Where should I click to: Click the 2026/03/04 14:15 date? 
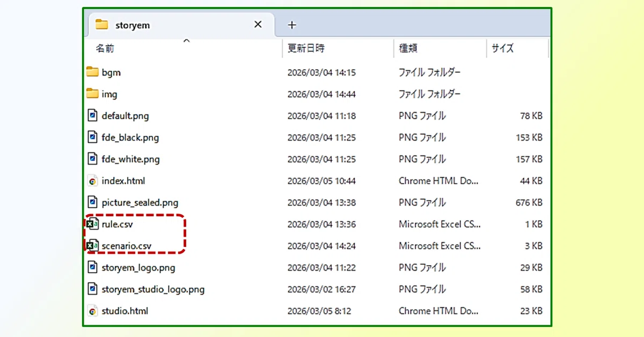(321, 72)
